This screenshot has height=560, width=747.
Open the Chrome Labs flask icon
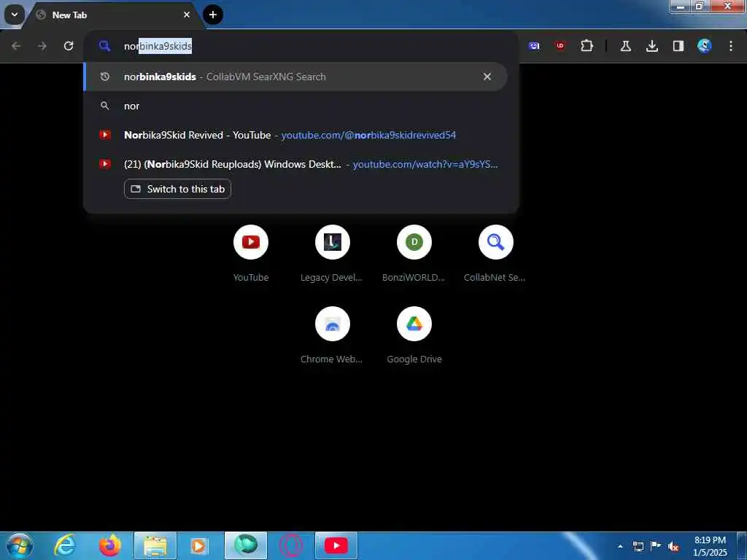625,46
